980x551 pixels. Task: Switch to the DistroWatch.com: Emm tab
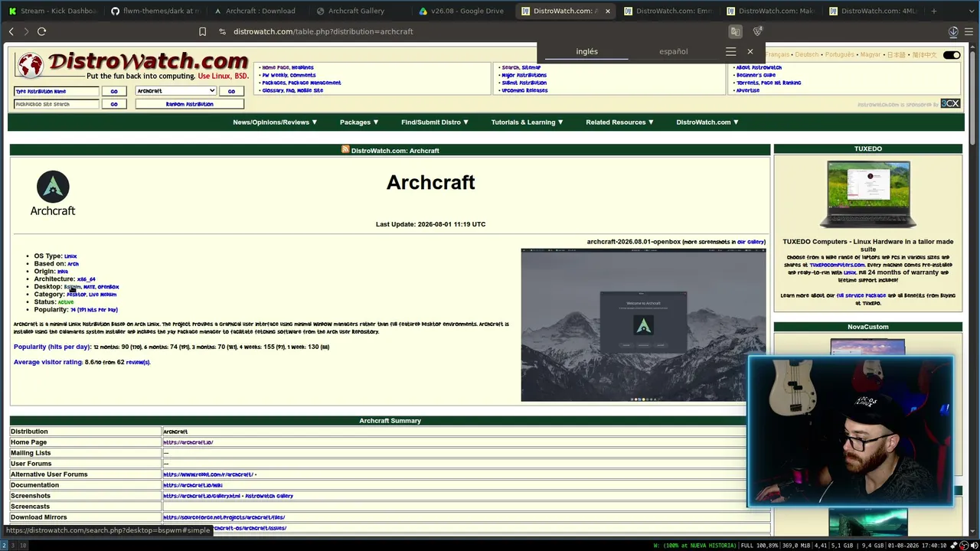668,11
